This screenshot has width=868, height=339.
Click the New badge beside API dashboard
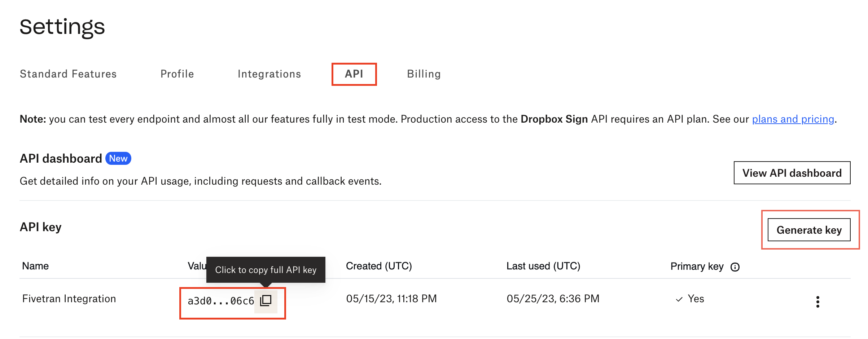pos(118,158)
